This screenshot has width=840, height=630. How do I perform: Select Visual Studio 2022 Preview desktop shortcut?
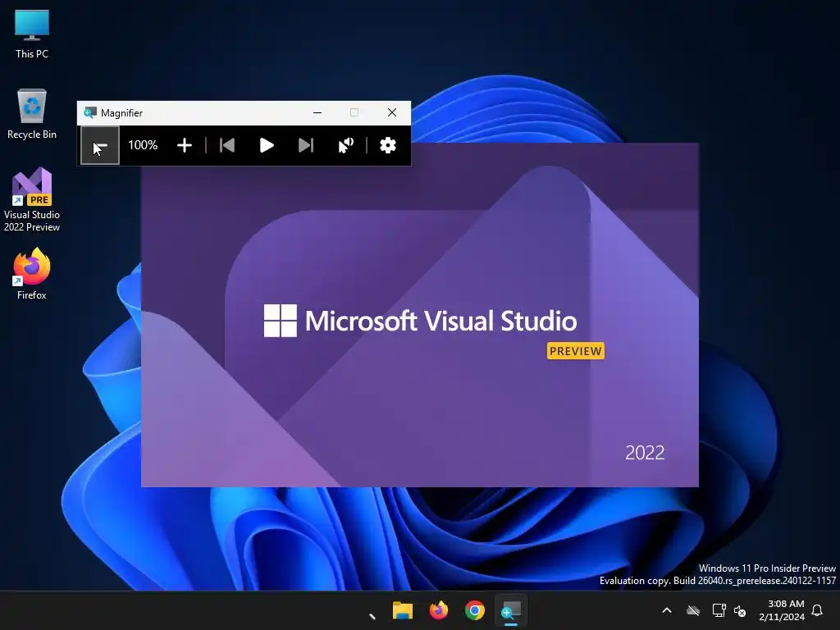pyautogui.click(x=32, y=199)
